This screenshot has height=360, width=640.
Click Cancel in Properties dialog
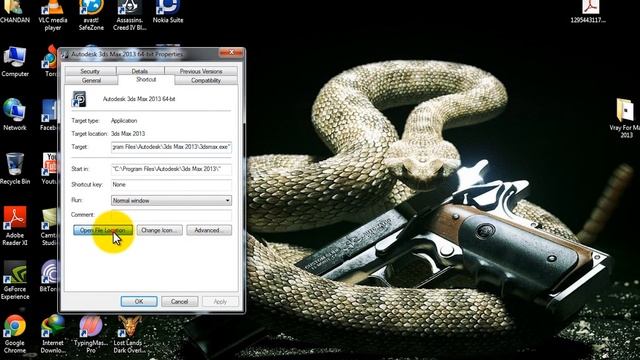pos(180,302)
